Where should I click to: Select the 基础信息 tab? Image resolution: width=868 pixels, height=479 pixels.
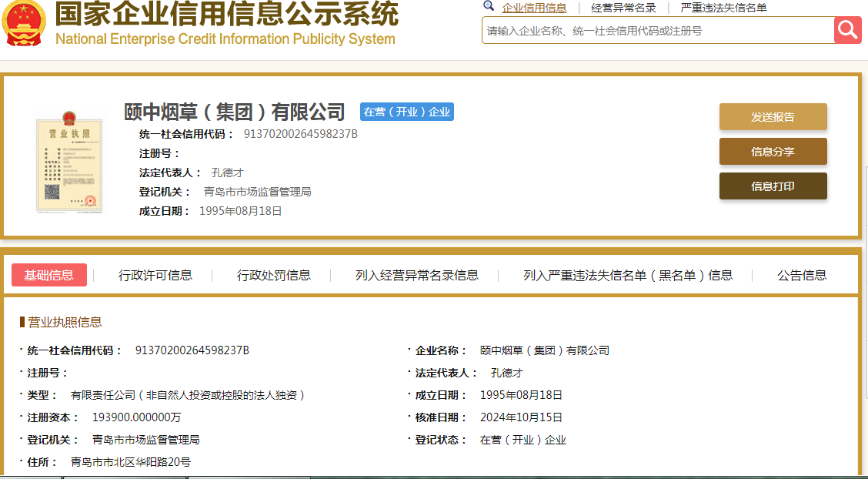point(49,275)
